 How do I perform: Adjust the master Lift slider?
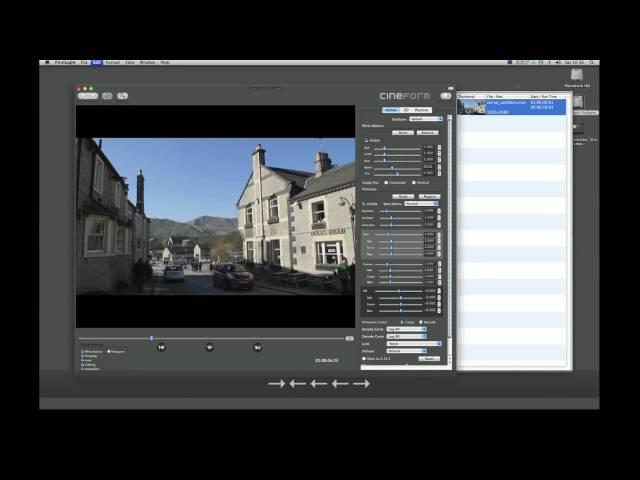(399, 291)
